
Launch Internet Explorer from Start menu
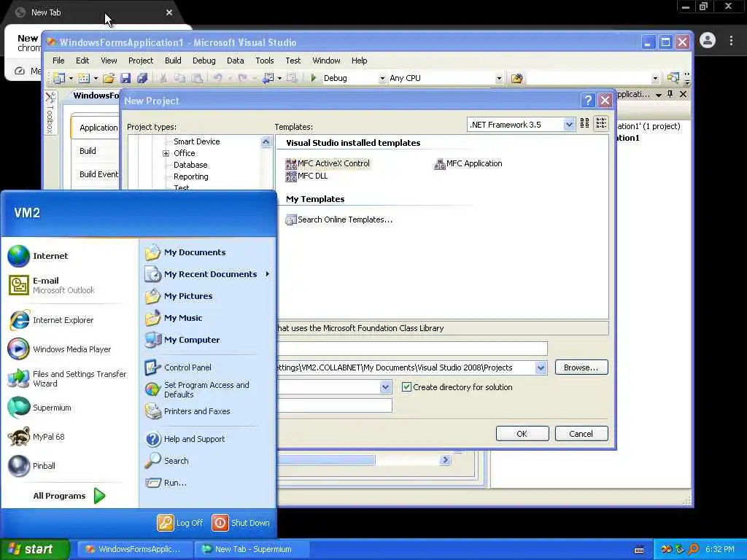[x=52, y=320]
